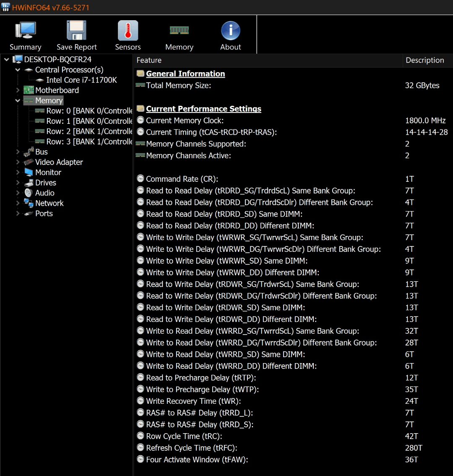Click the 32 GBytes value
The height and width of the screenshot is (476, 453).
(x=422, y=85)
